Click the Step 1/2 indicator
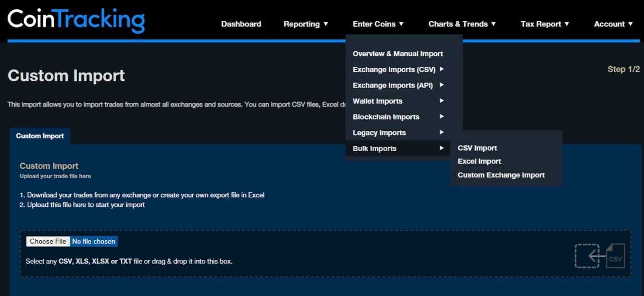The image size is (644, 296). [624, 69]
